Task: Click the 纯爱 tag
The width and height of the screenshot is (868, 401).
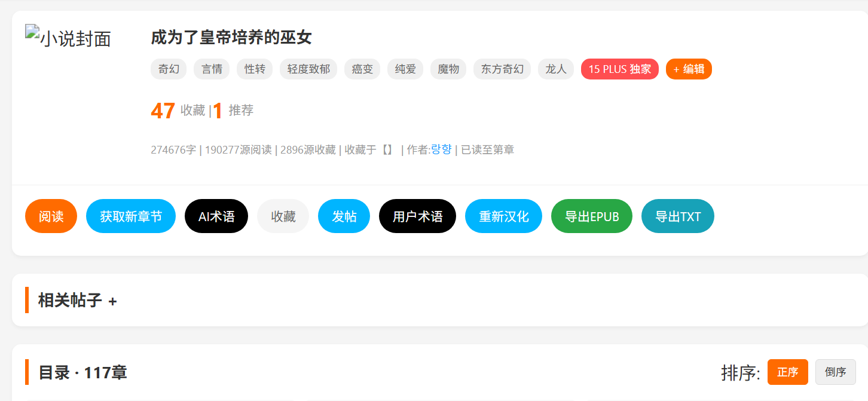Action: [405, 69]
